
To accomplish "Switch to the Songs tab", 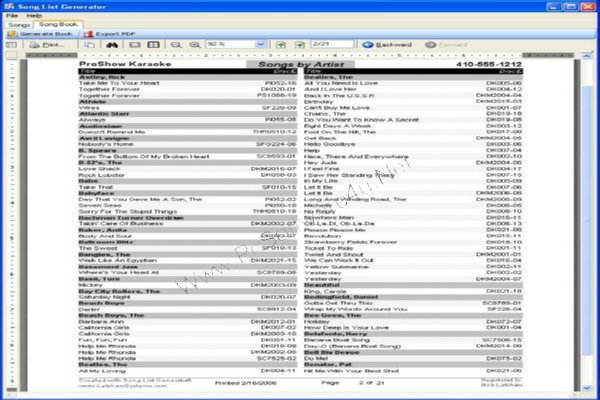I will pos(19,24).
